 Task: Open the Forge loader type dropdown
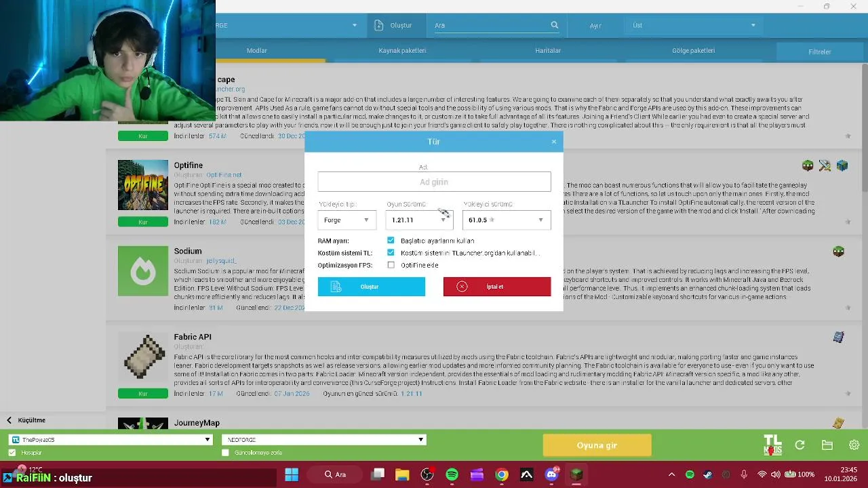click(x=347, y=220)
